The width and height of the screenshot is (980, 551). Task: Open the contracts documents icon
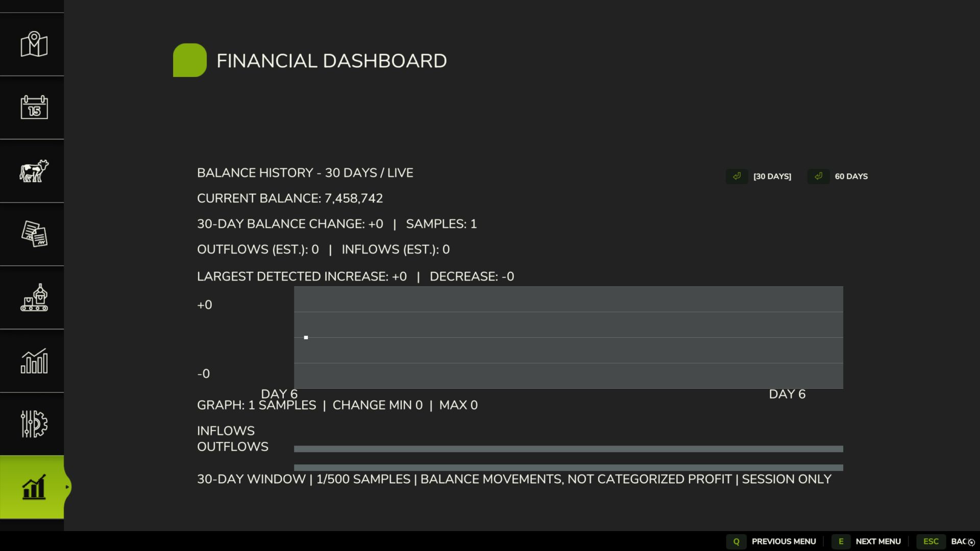(34, 234)
